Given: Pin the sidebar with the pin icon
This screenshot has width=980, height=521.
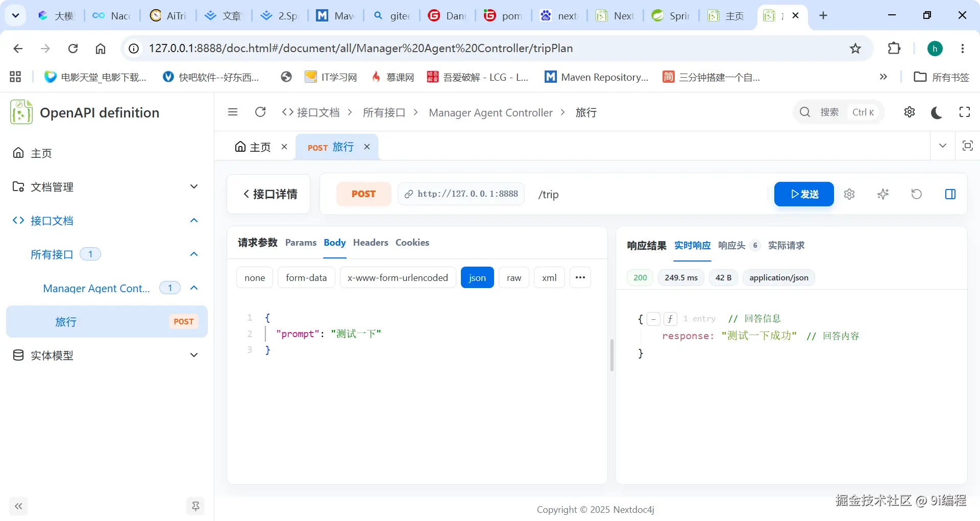Looking at the screenshot, I should [195, 506].
